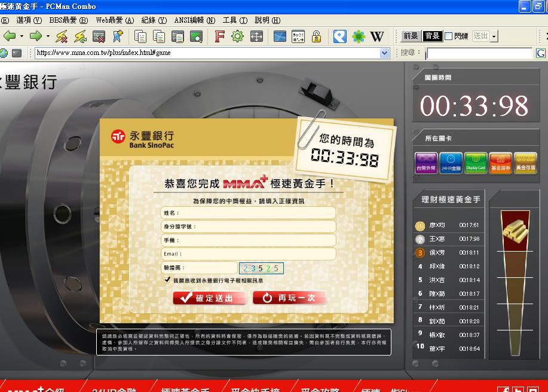The image size is (548, 392).
Task: Click the captcha image showing 23525
Action: [261, 268]
